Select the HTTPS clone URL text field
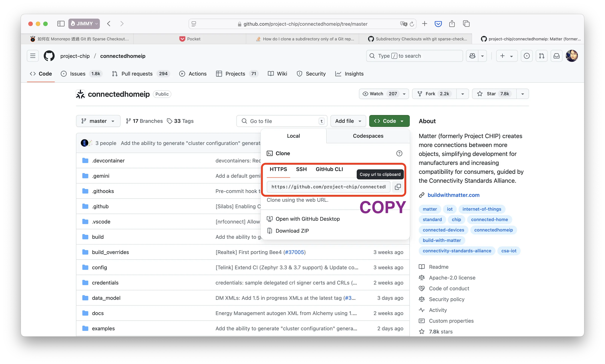 [x=328, y=187]
